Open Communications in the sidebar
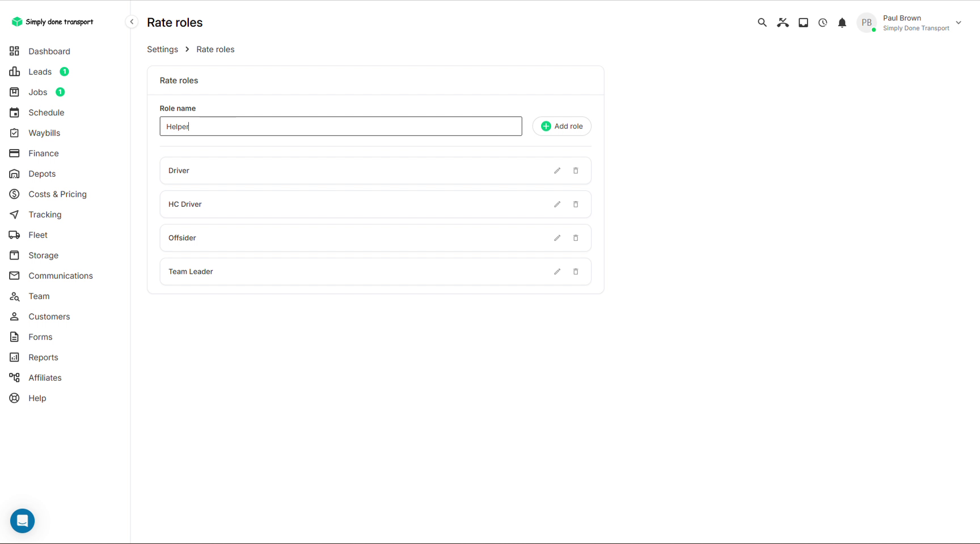Screen dimensions: 980x544 (60, 275)
